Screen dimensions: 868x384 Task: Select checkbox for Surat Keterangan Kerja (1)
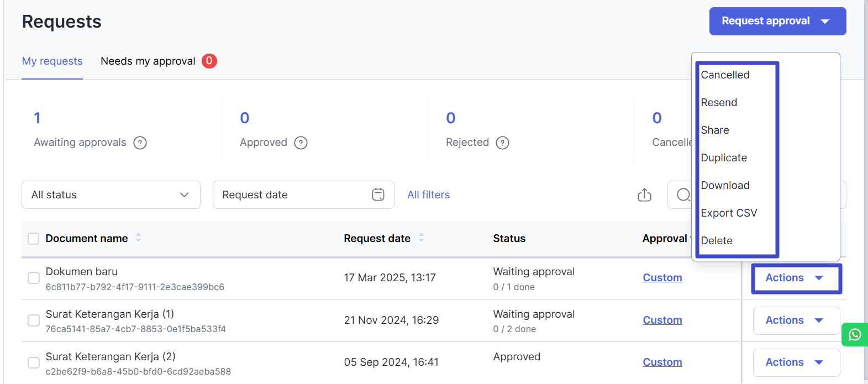[x=34, y=320]
